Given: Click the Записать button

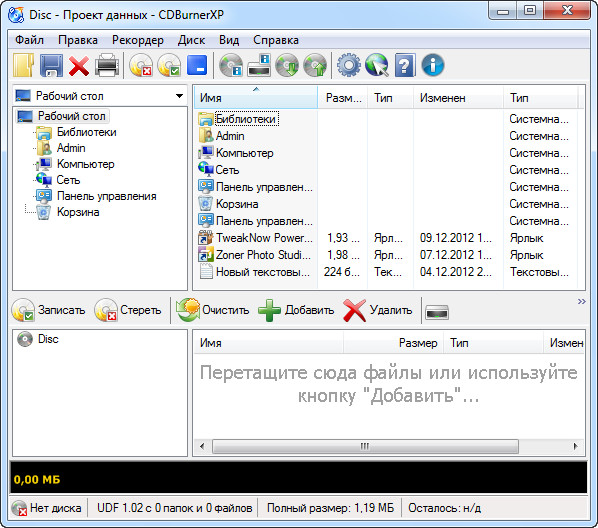Looking at the screenshot, I should coord(48,310).
